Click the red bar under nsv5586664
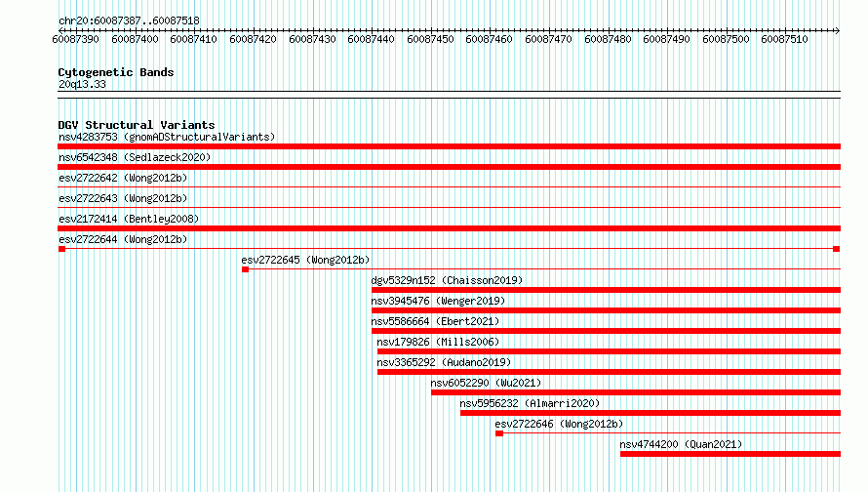The height and width of the screenshot is (492, 868). [x=607, y=331]
